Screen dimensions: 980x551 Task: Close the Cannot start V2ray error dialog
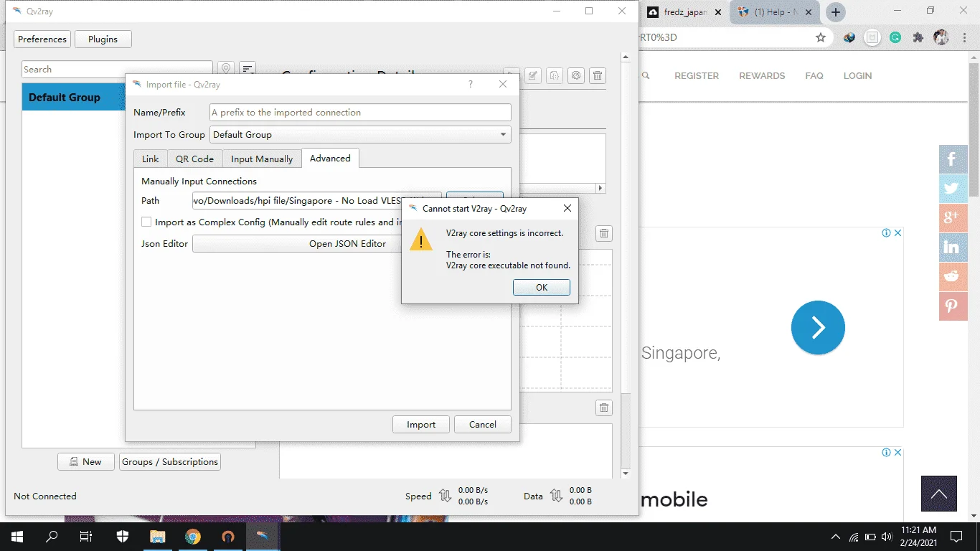[567, 209]
